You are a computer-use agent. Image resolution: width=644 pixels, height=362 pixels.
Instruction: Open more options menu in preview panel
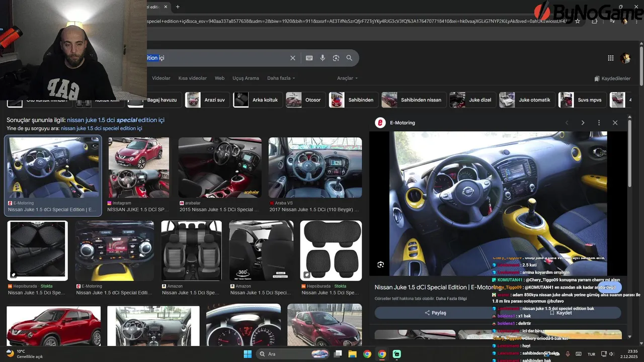[x=599, y=123]
